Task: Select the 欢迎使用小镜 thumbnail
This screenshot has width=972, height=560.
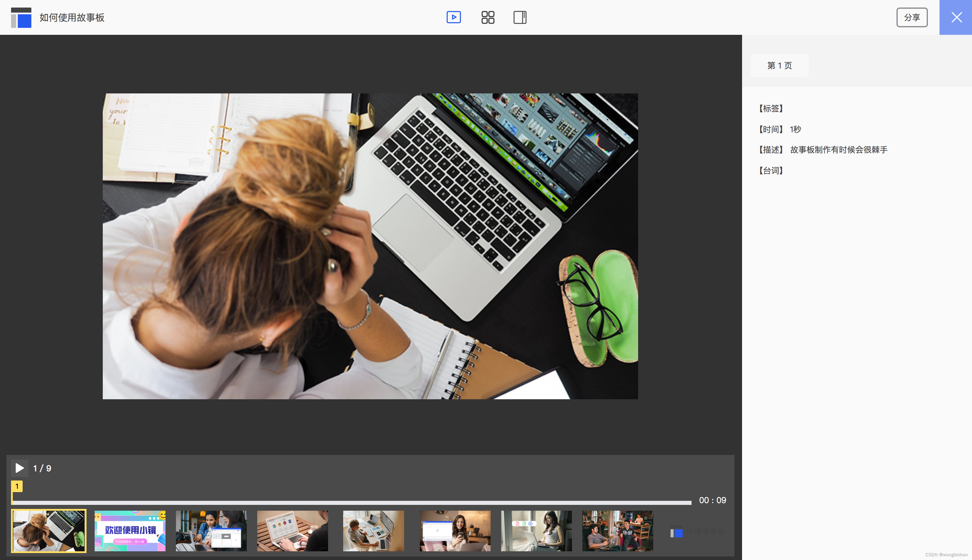Action: (130, 531)
